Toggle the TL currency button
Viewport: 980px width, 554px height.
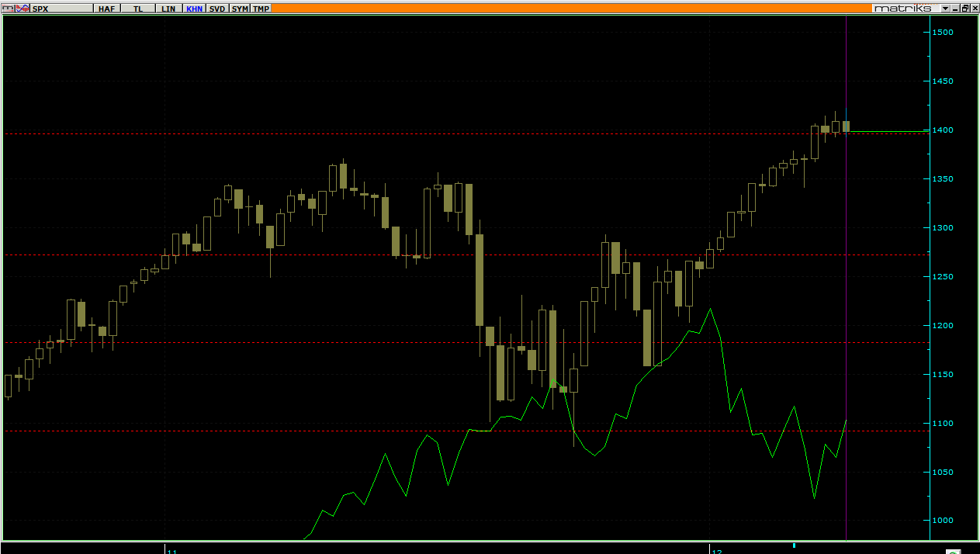pyautogui.click(x=138, y=9)
